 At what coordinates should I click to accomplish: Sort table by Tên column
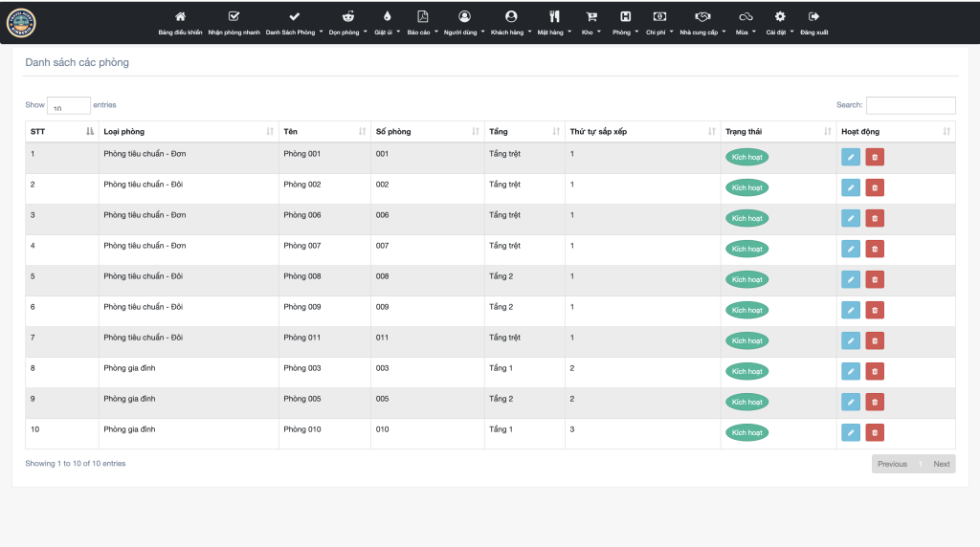324,132
